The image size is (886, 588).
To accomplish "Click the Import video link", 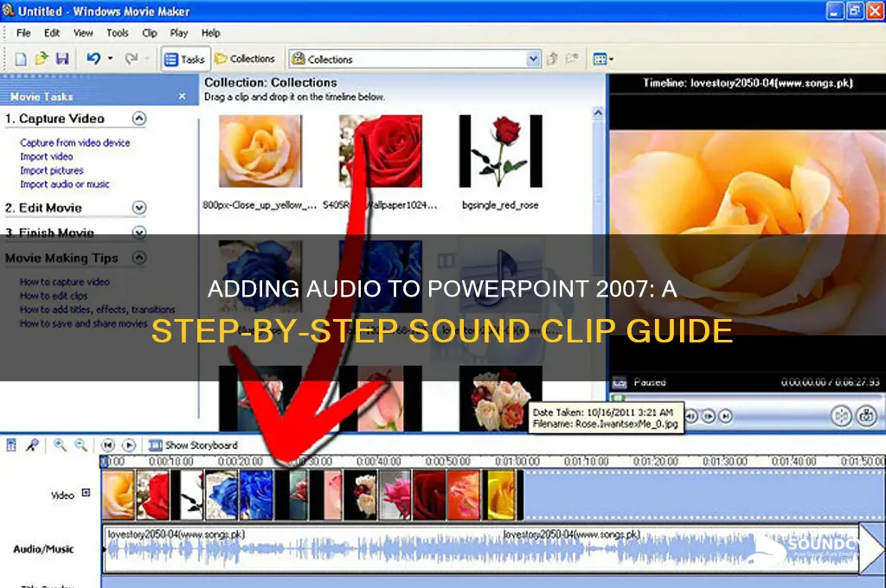I will (47, 157).
